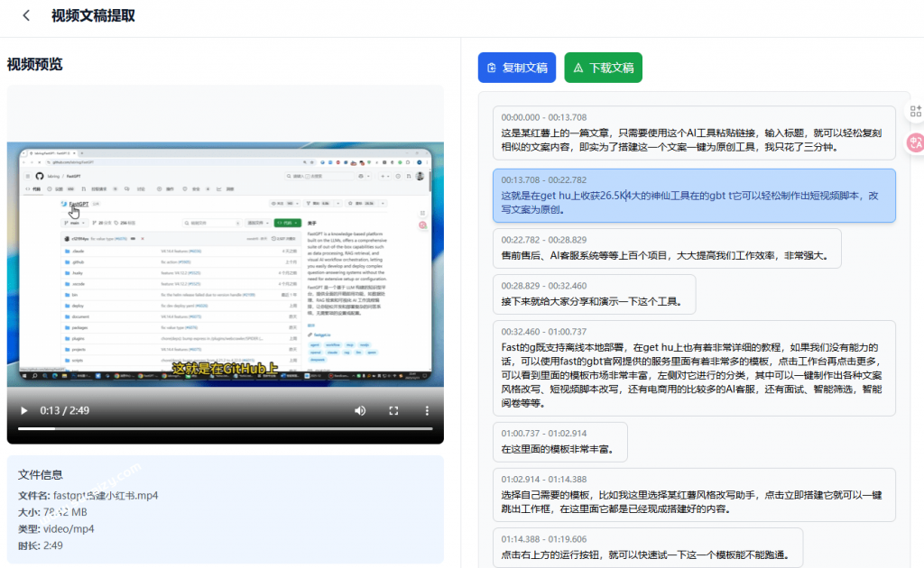Click the video progress bar to seek
924x568 pixels.
pos(226,429)
